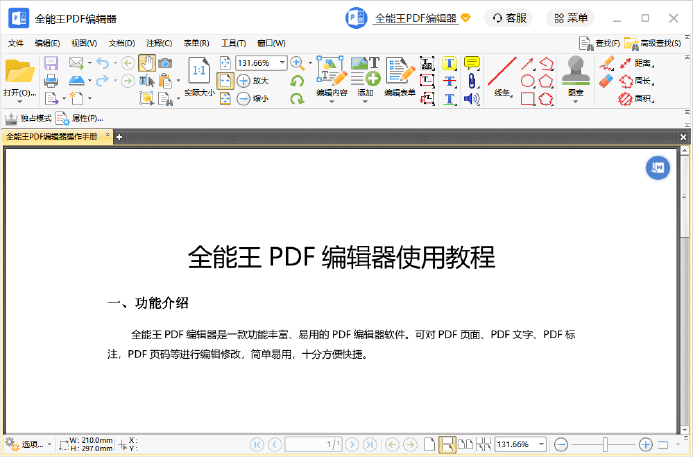Click the Snapshot camera tool

point(165,62)
